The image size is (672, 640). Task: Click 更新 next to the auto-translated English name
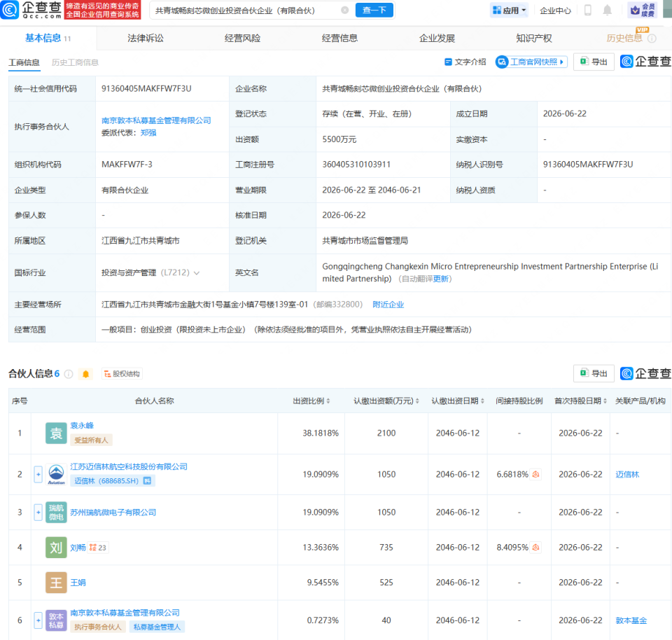point(440,279)
